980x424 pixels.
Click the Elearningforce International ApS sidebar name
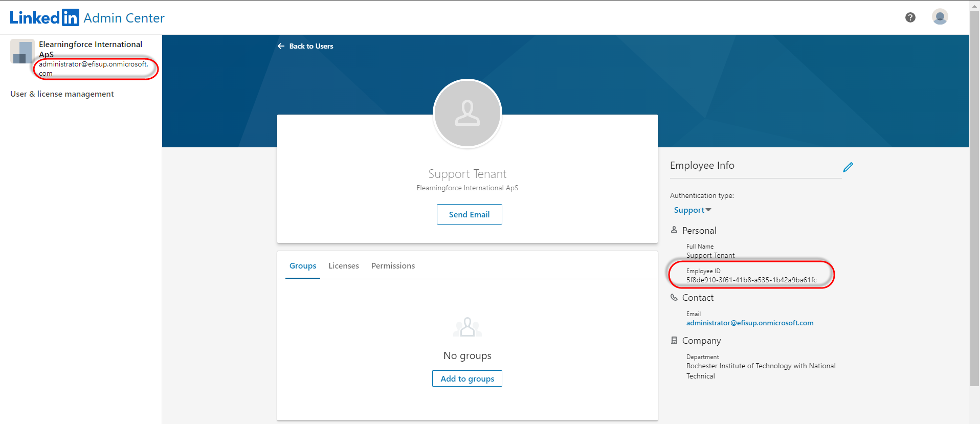(x=91, y=49)
